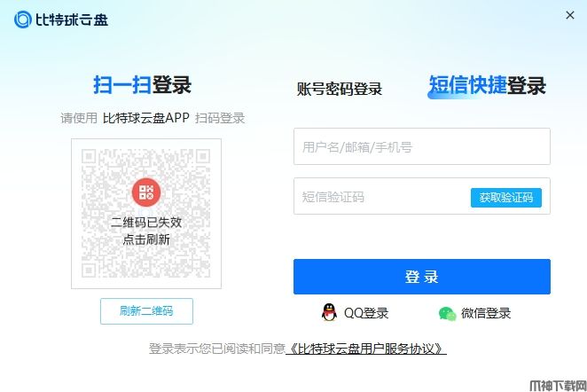
Task: Click the WeChat green bubble icon
Action: pos(447,313)
